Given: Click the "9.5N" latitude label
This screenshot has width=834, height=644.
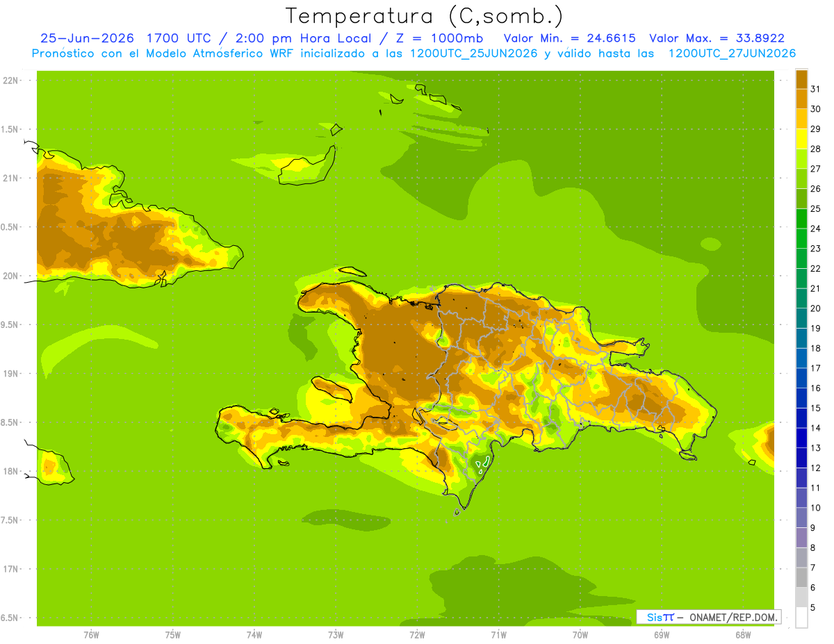Looking at the screenshot, I should click(10, 324).
